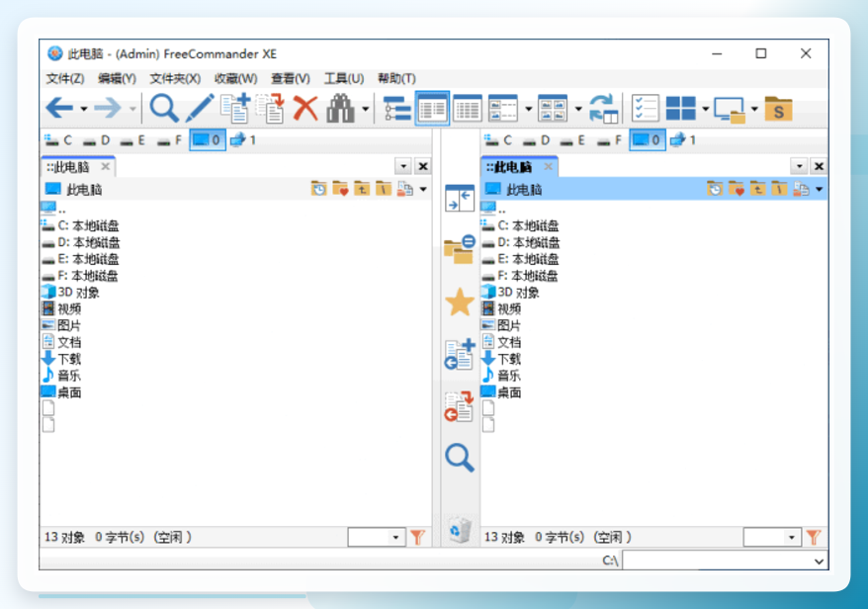Go forward with the right arrow

click(x=108, y=108)
